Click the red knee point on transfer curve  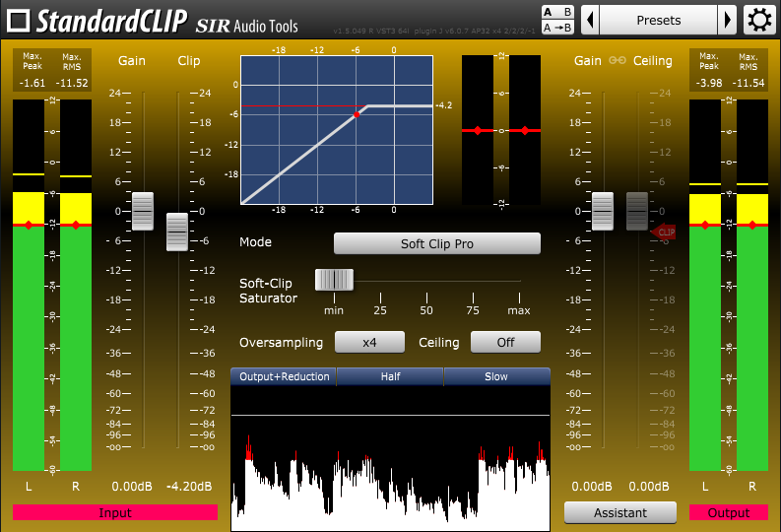coord(357,114)
